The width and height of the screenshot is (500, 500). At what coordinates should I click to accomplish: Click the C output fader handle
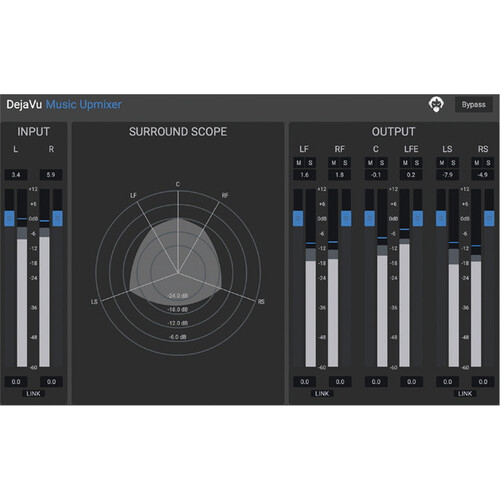(x=370, y=219)
